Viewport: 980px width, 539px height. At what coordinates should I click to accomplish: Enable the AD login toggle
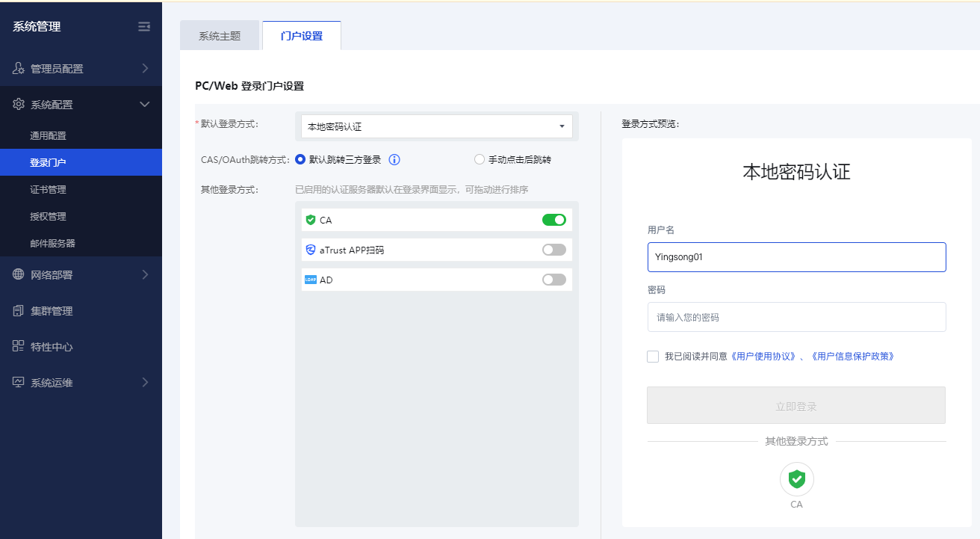pos(553,280)
